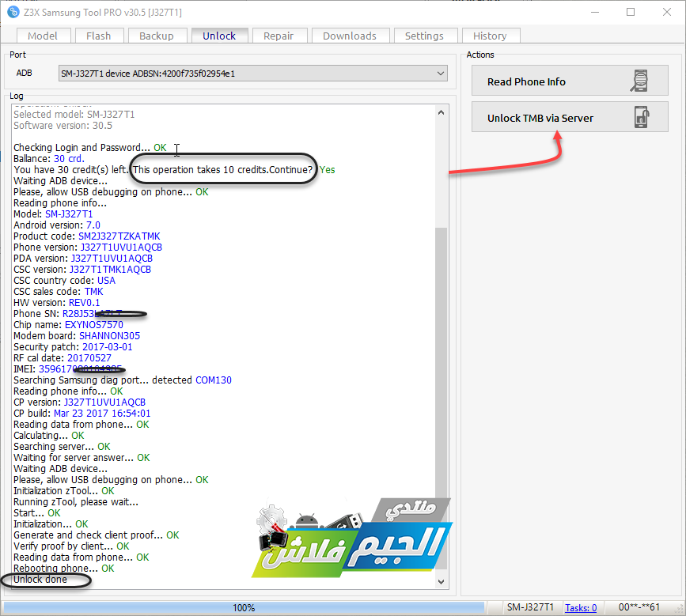Screen dimensions: 686x616
Task: Click 'CSC sales code: TMK' log line
Action: pos(59,292)
